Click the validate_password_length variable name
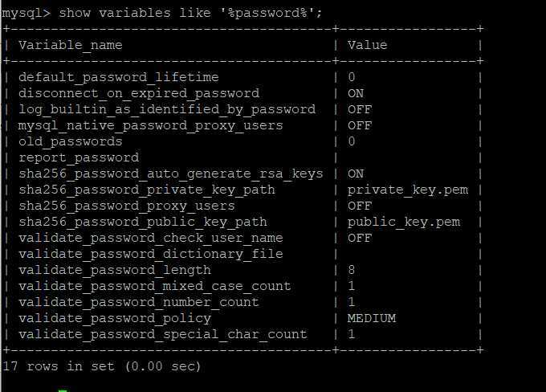 pyautogui.click(x=115, y=270)
